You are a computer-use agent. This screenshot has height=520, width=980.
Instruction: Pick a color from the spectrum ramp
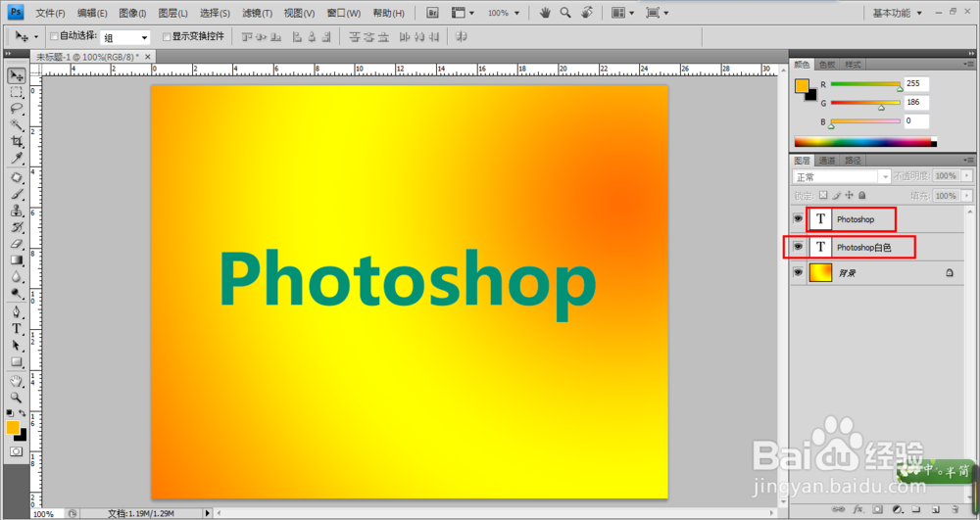(x=865, y=142)
